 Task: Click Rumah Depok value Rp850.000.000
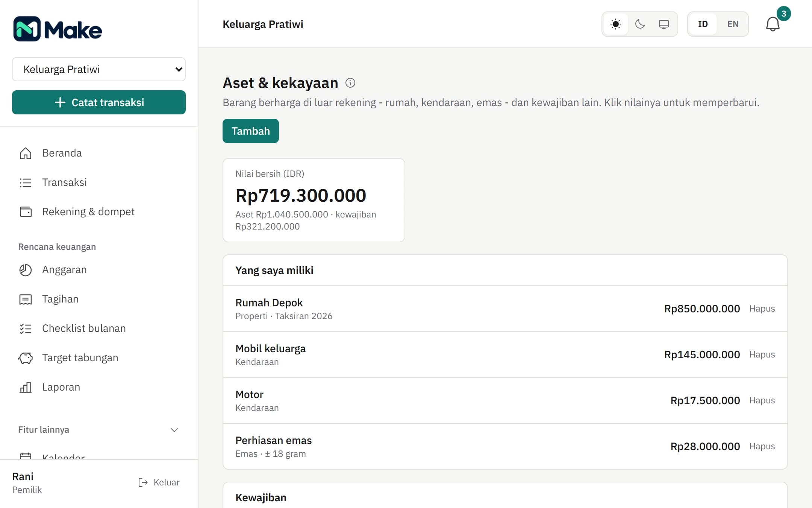click(702, 309)
